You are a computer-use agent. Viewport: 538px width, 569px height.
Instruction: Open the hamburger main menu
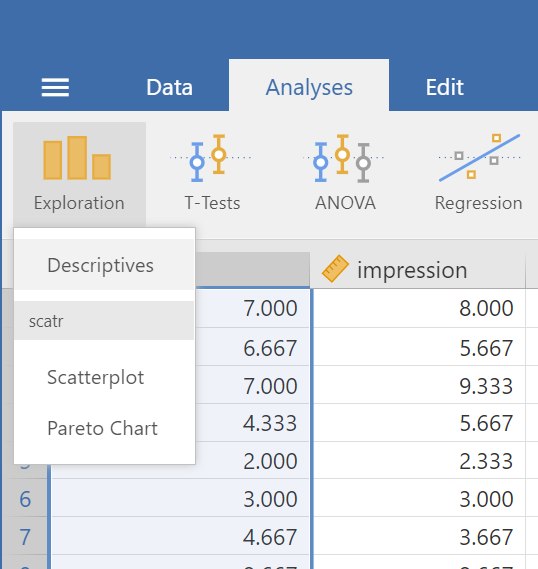55,87
